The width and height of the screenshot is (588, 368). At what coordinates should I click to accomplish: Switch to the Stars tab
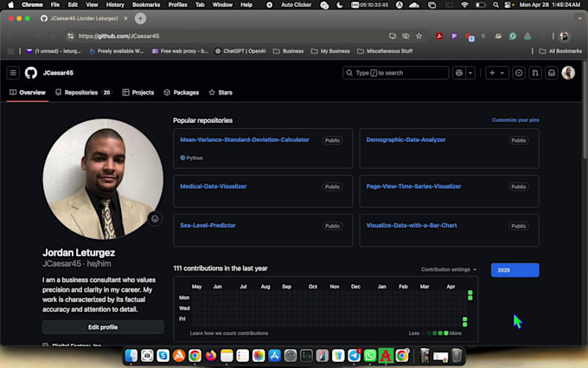click(x=220, y=93)
